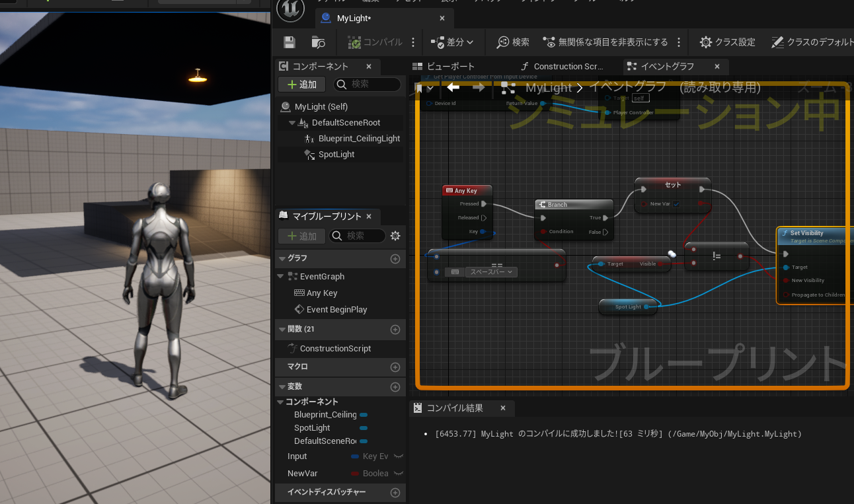Image resolution: width=854 pixels, height=504 pixels.
Task: Open クラス設定 (Class Settings)
Action: point(727,42)
